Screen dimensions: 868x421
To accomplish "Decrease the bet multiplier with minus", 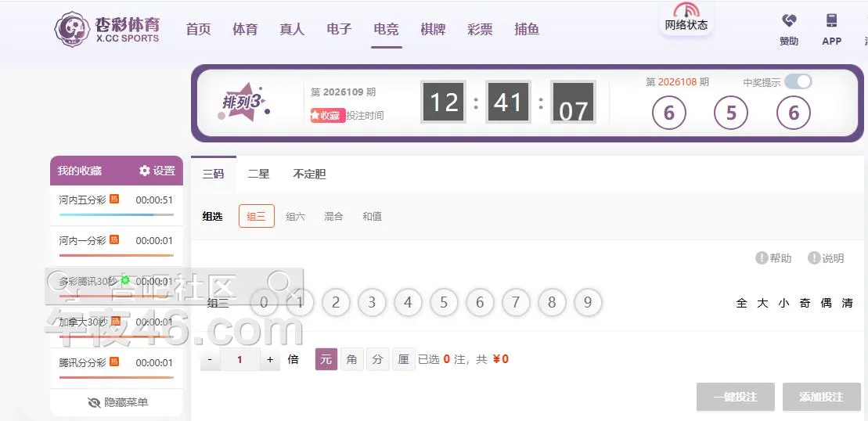I will (210, 359).
